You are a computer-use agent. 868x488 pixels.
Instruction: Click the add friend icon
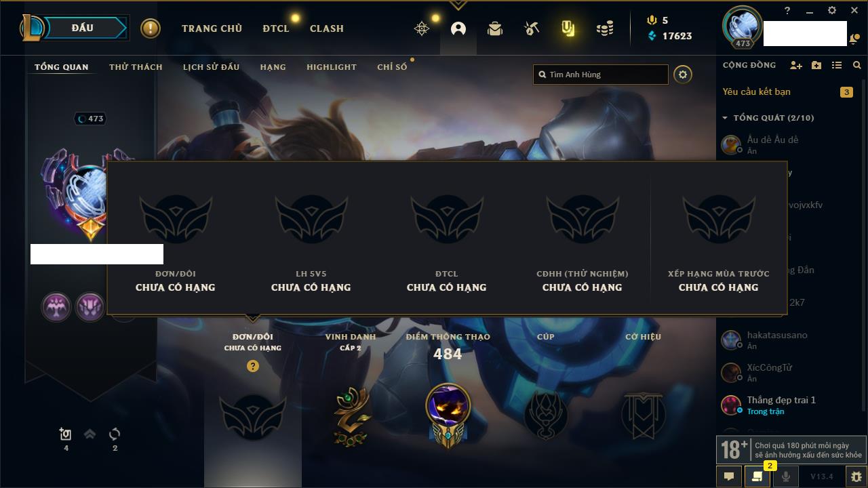pyautogui.click(x=796, y=65)
